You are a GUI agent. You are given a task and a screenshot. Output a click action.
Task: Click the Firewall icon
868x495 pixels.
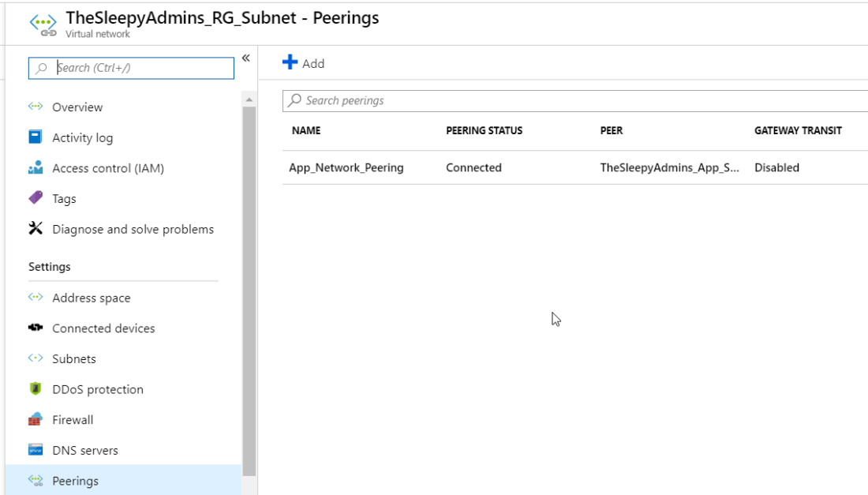tap(35, 420)
